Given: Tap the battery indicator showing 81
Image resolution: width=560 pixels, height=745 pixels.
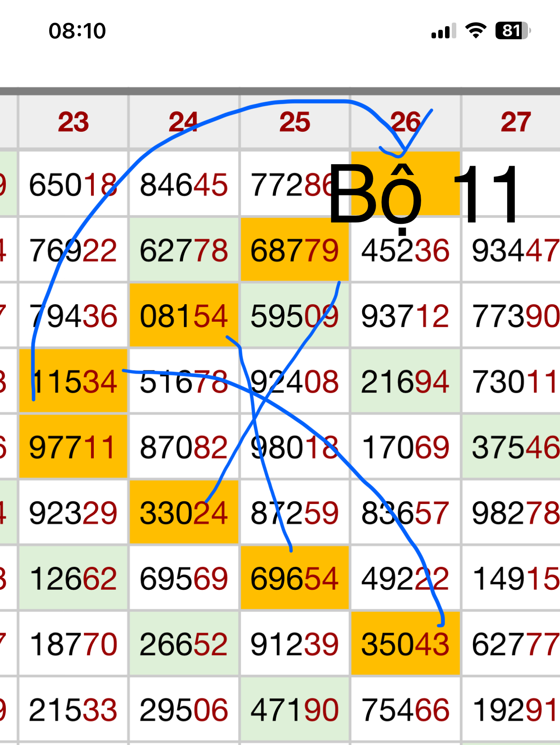Looking at the screenshot, I should tap(513, 31).
